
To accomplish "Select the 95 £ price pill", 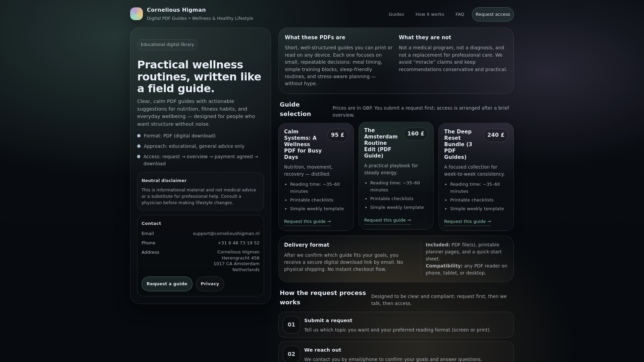I will tap(337, 135).
